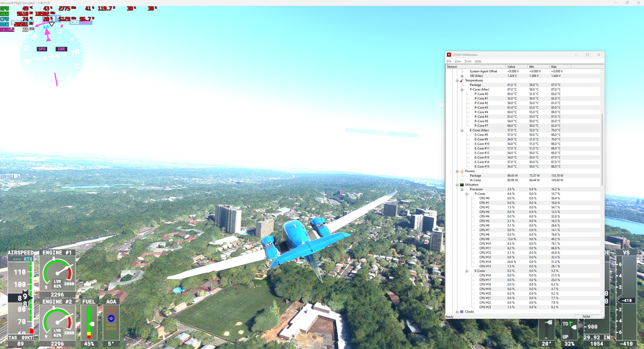Collapse the P-Cores (Max) temperatures node

click(x=462, y=90)
